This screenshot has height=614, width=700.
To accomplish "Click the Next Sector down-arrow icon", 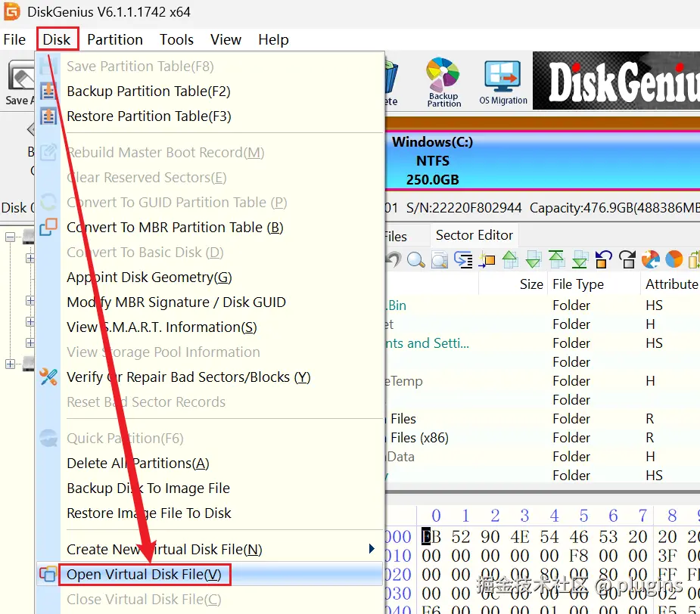I will tap(533, 259).
